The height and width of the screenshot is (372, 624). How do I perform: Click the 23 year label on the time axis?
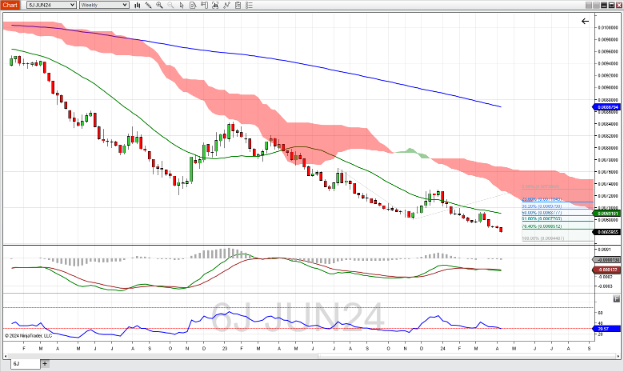point(225,349)
